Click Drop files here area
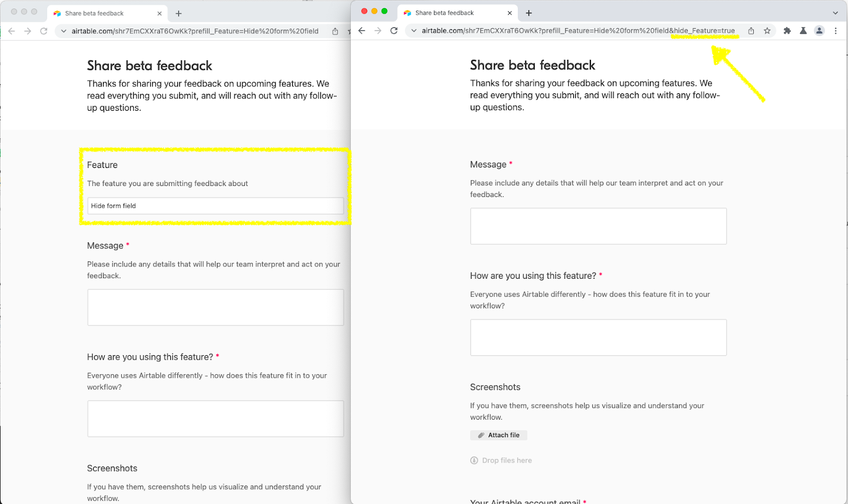Screen dimensions: 848x504 point(501,461)
